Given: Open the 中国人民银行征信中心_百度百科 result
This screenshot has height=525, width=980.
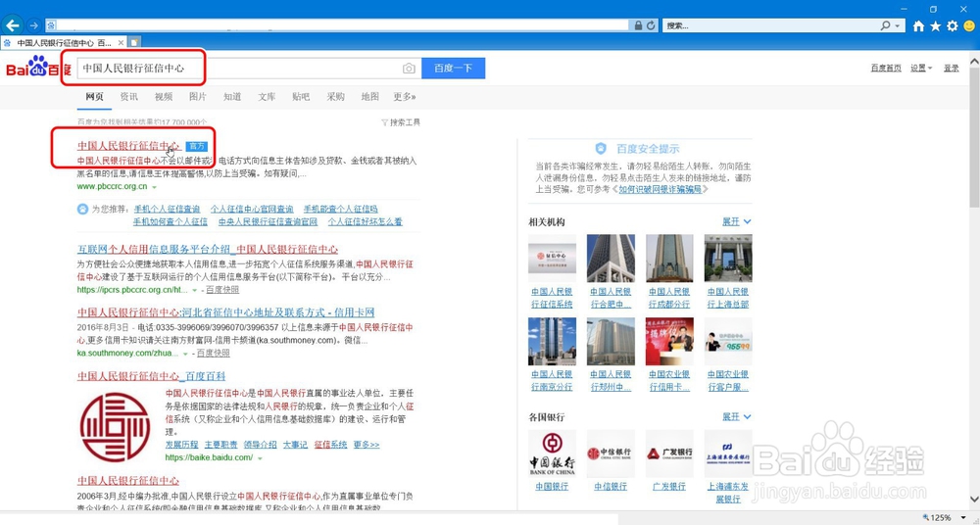Looking at the screenshot, I should click(x=151, y=376).
